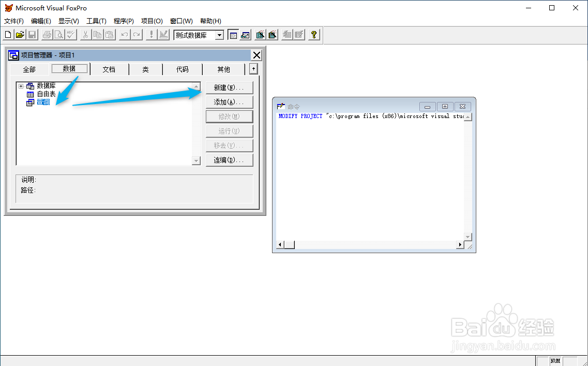Click the AutoForm greyed icon
The height and width of the screenshot is (366, 588).
click(287, 35)
